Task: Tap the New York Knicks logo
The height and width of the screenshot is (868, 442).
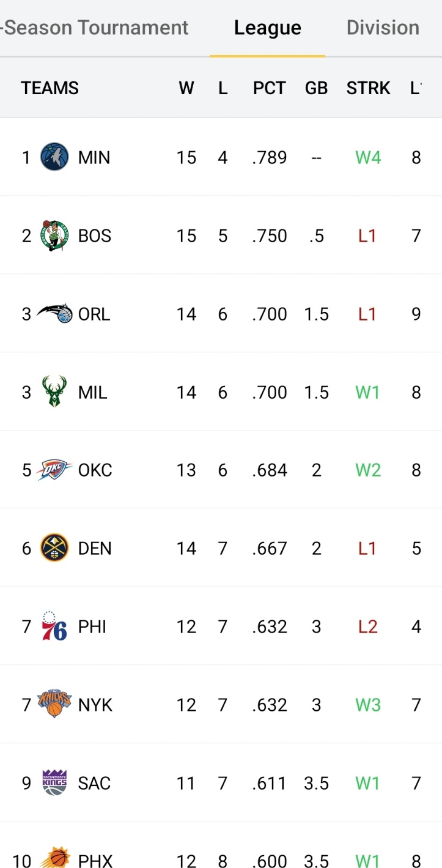Action: (54, 704)
